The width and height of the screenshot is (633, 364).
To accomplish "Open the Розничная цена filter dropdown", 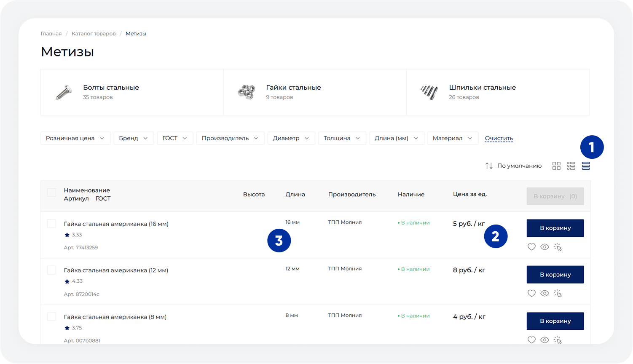I will [75, 138].
